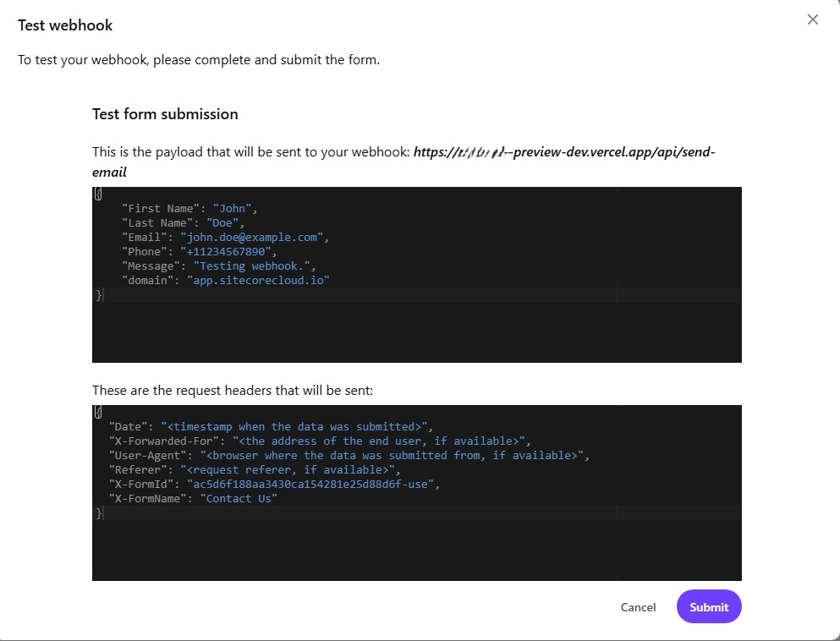
Task: Click the "X-FormName" header key
Action: click(x=147, y=499)
